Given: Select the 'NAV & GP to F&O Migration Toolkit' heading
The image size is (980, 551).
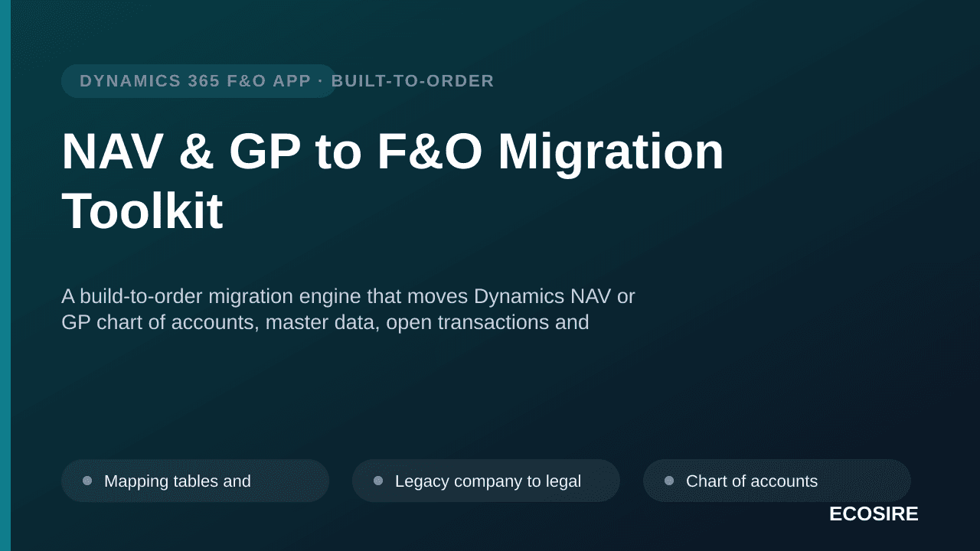Looking at the screenshot, I should point(393,181).
